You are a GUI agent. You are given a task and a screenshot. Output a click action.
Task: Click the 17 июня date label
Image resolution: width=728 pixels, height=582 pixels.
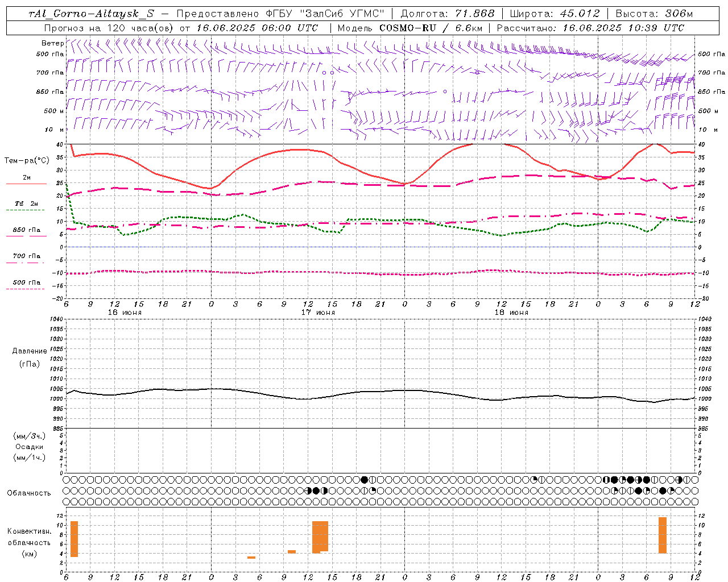(x=318, y=313)
